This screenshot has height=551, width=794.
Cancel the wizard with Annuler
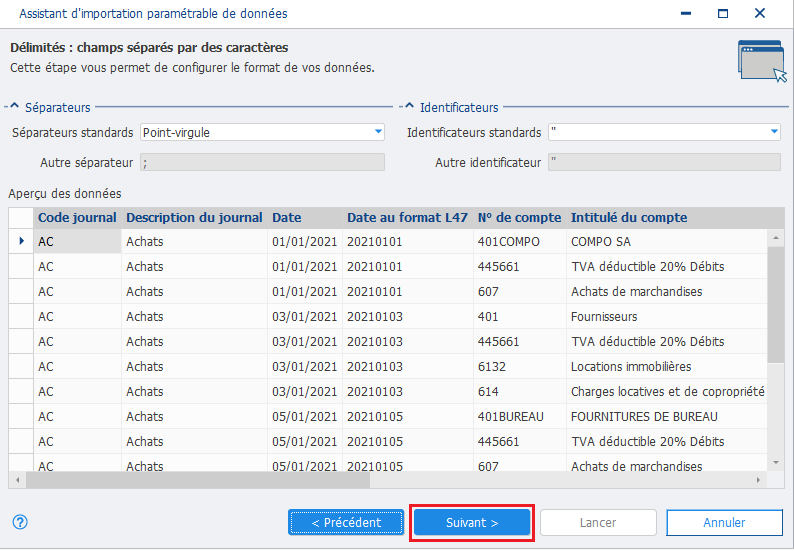724,522
